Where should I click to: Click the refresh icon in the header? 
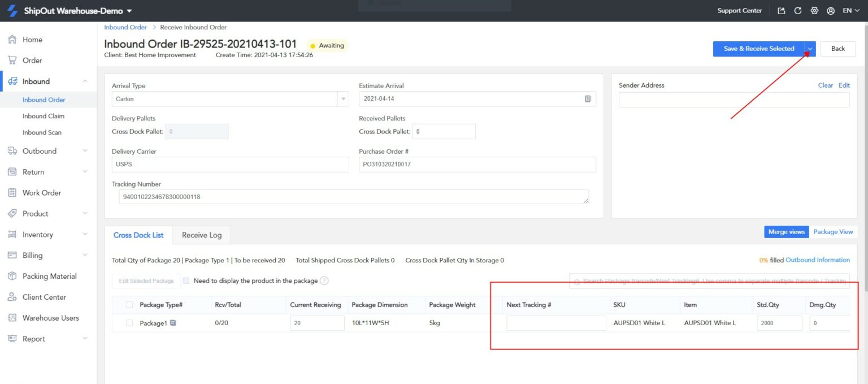coord(797,10)
